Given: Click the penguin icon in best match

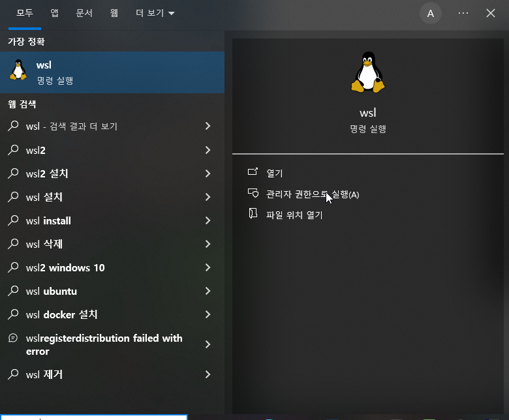Looking at the screenshot, I should (18, 70).
